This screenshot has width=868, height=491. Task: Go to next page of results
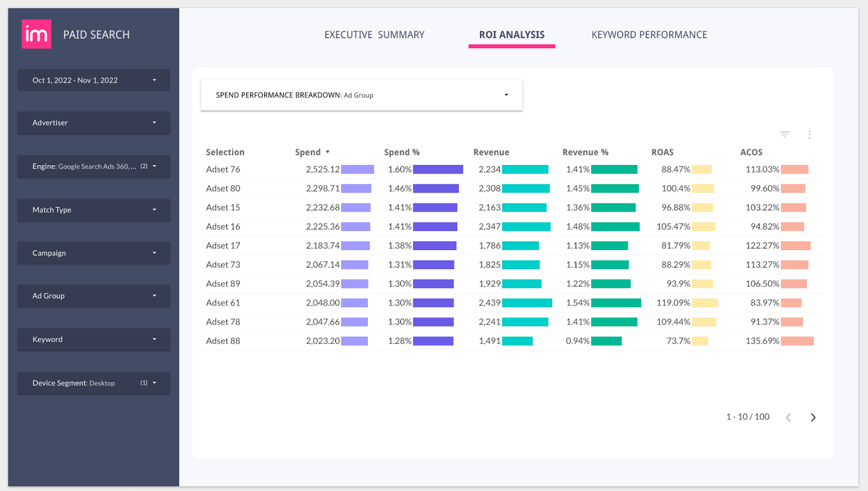point(813,417)
